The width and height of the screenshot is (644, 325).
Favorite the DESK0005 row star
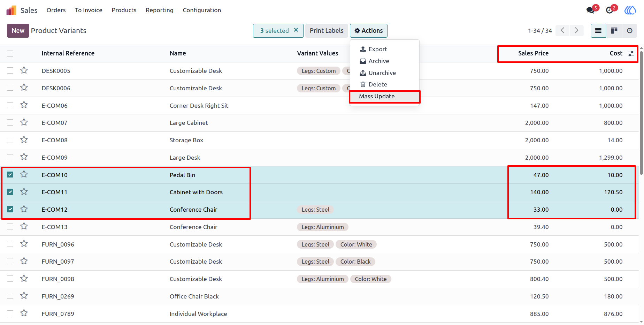[x=24, y=70]
